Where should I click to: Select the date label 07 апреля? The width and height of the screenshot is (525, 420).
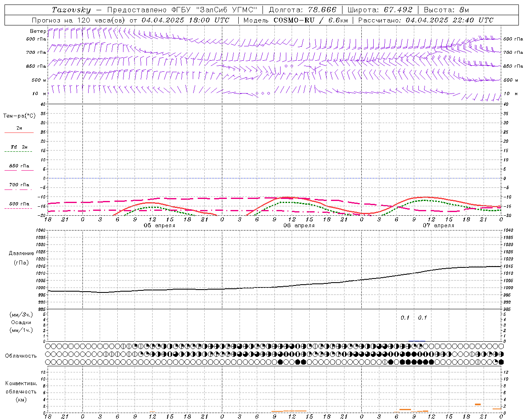pos(438,226)
